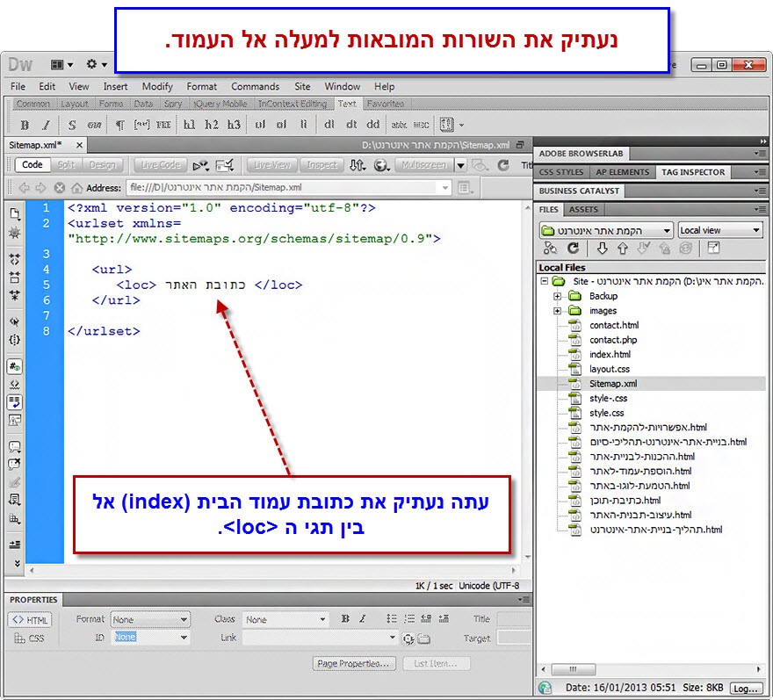Click Bold icon in Properties panel
The height and width of the screenshot is (700, 773).
[x=345, y=618]
